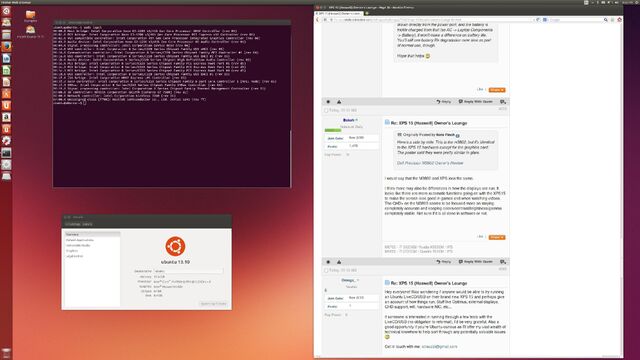Click multi-quote icon on Omega's post bar

click(503, 262)
